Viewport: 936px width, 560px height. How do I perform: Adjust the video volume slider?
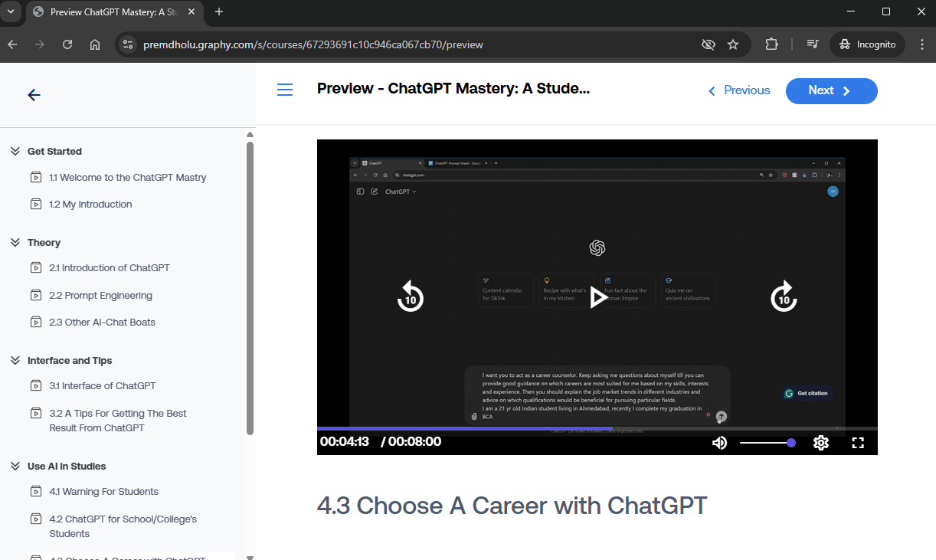coord(766,443)
